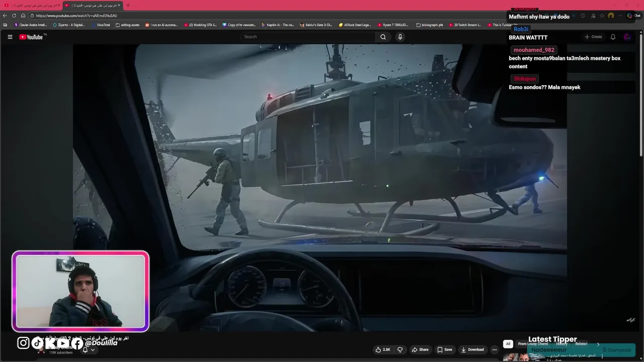The image size is (644, 362).
Task: Click the Share button
Action: tap(420, 349)
